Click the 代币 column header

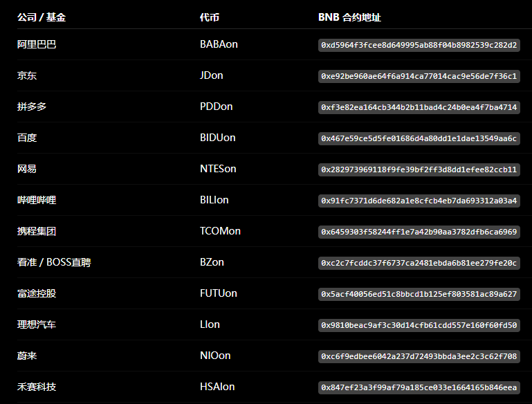pos(210,17)
